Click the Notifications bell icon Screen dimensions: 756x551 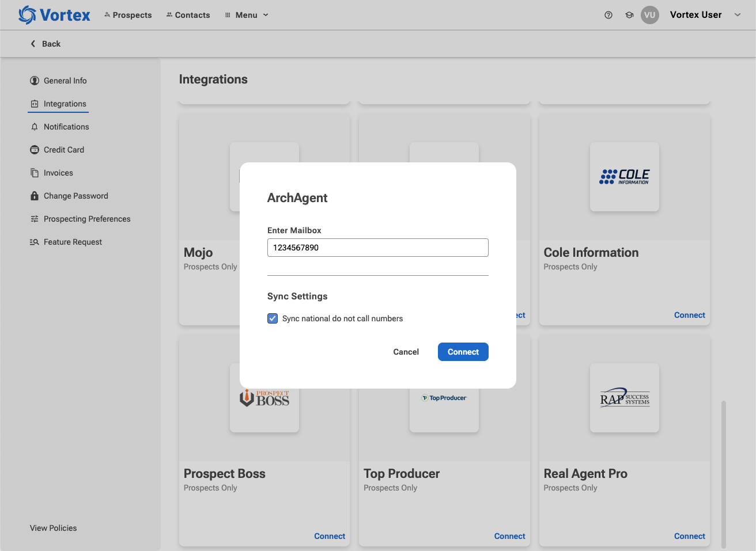pyautogui.click(x=35, y=127)
